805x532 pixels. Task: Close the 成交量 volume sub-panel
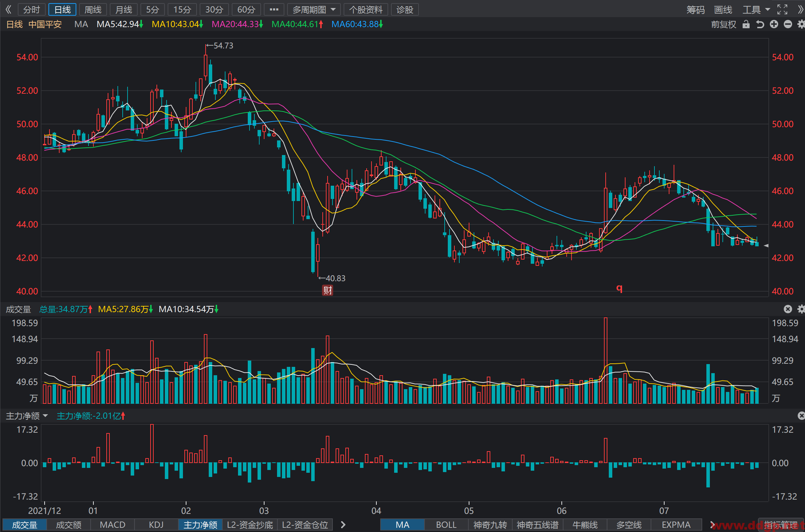click(788, 309)
